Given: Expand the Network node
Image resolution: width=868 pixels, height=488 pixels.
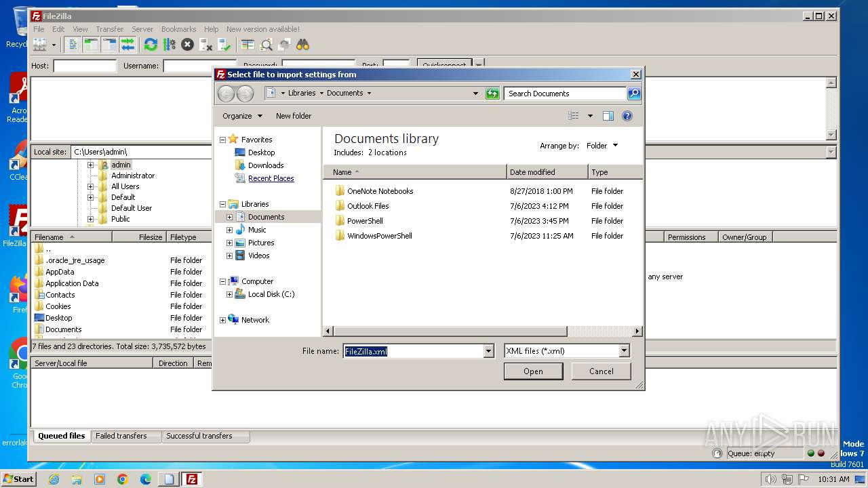Looking at the screenshot, I should coord(222,320).
